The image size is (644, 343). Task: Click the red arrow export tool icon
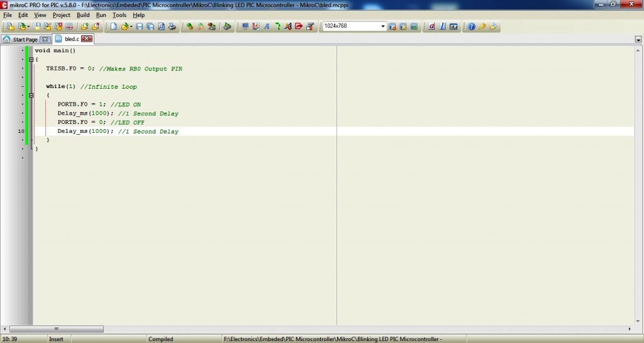(x=299, y=26)
